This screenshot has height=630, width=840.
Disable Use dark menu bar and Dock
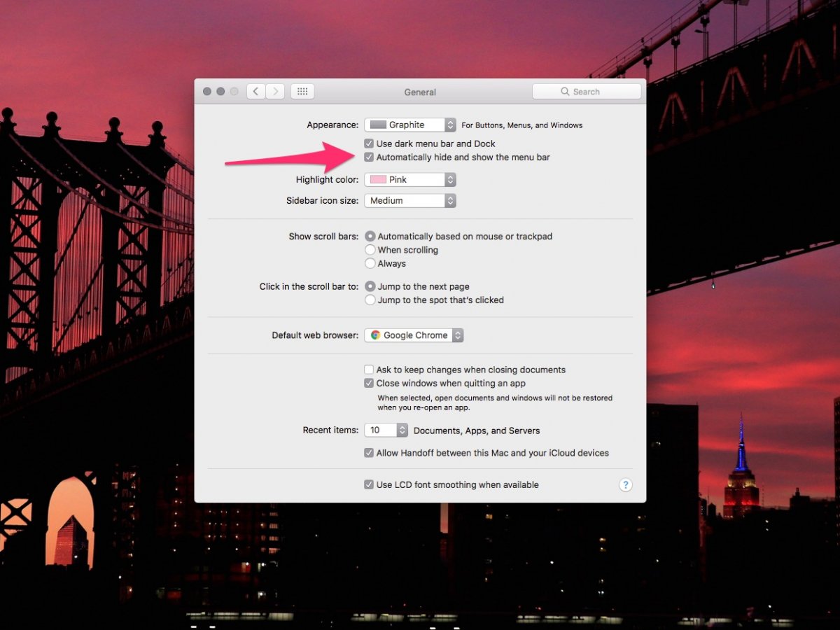(x=369, y=143)
